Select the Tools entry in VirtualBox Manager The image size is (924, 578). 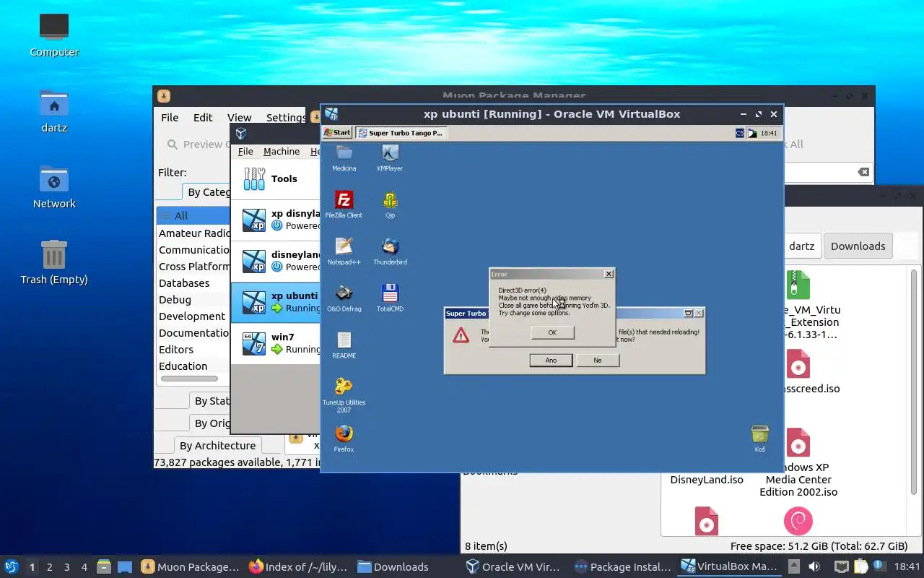275,178
